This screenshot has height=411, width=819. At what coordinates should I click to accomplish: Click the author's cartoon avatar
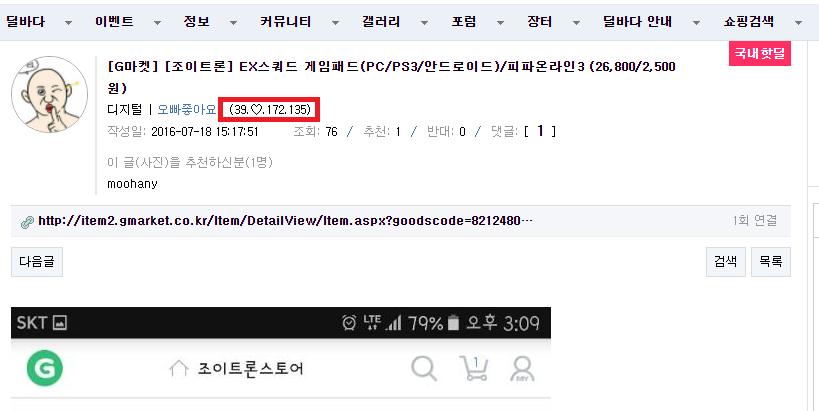[x=50, y=95]
